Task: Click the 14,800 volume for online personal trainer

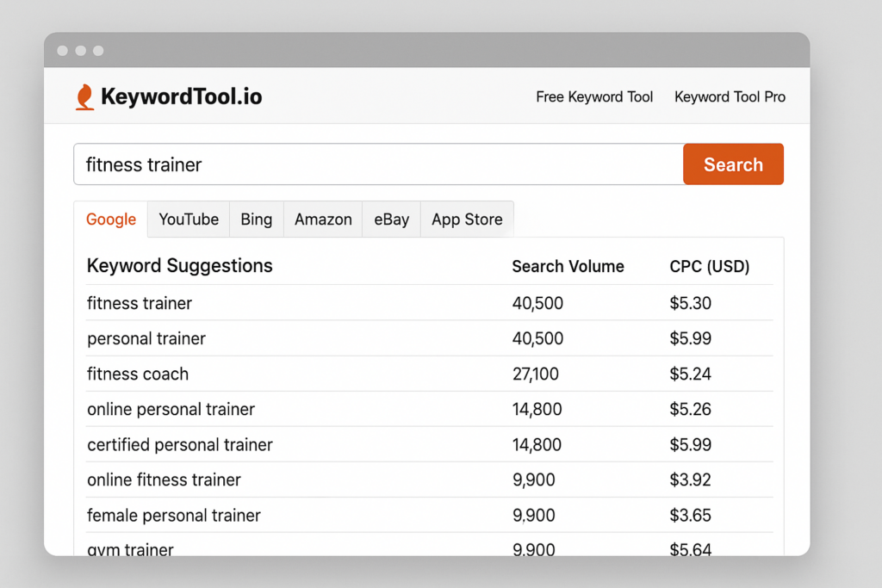Action: tap(537, 409)
